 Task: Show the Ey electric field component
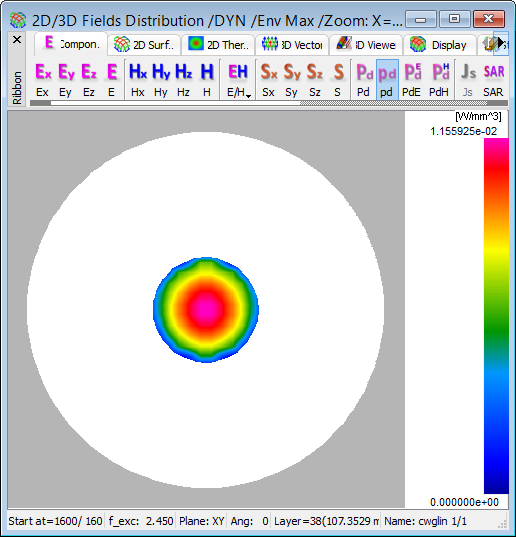point(66,79)
